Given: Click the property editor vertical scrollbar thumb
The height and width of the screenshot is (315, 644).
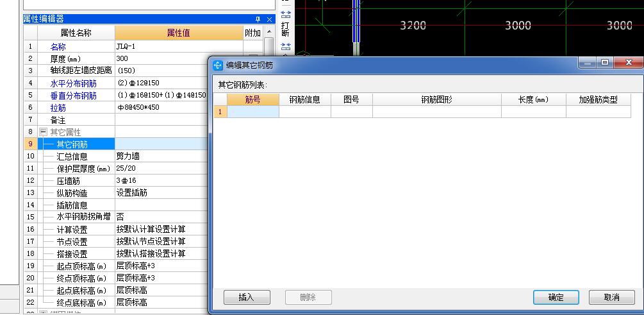Looking at the screenshot, I should click(269, 46).
